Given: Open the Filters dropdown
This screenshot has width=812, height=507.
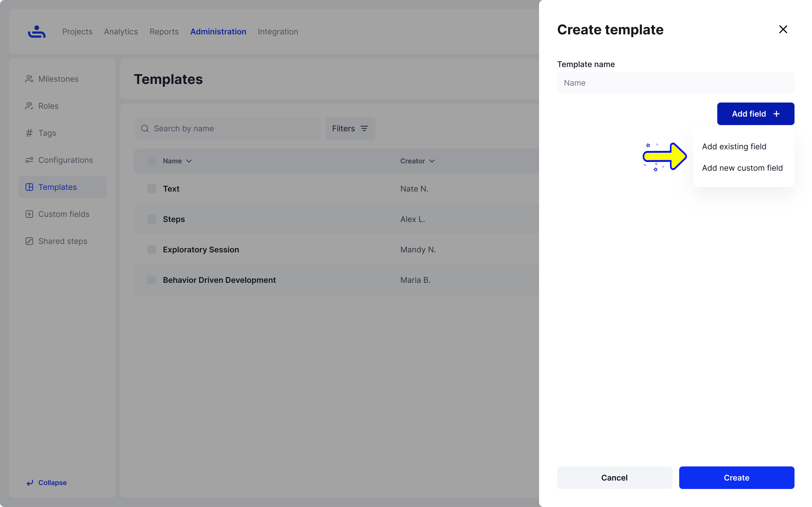Looking at the screenshot, I should click(350, 128).
